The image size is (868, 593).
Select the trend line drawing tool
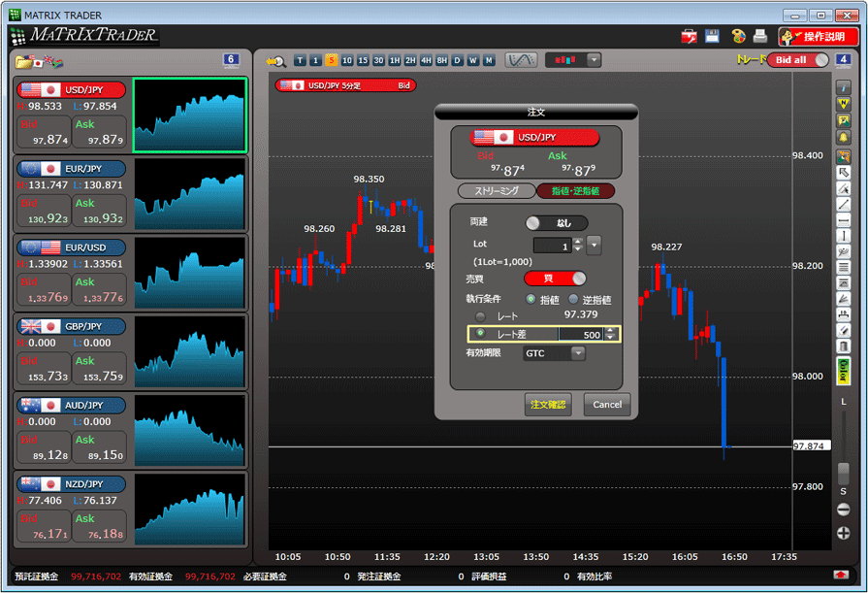coord(843,205)
